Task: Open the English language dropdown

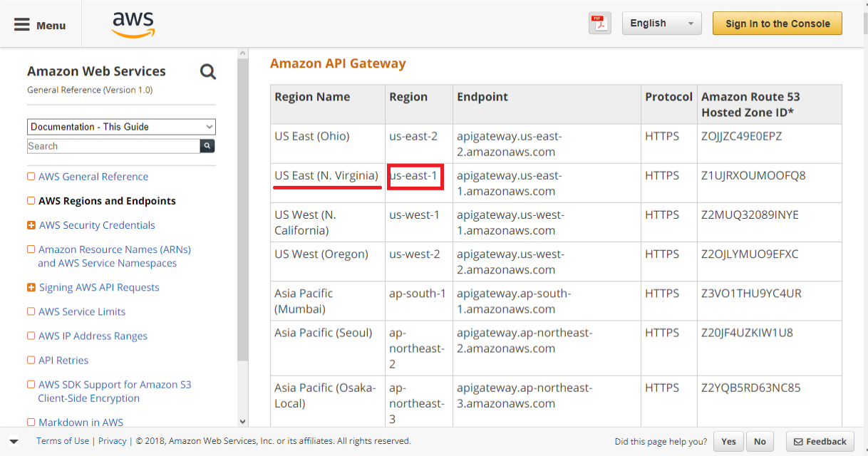Action: tap(661, 24)
